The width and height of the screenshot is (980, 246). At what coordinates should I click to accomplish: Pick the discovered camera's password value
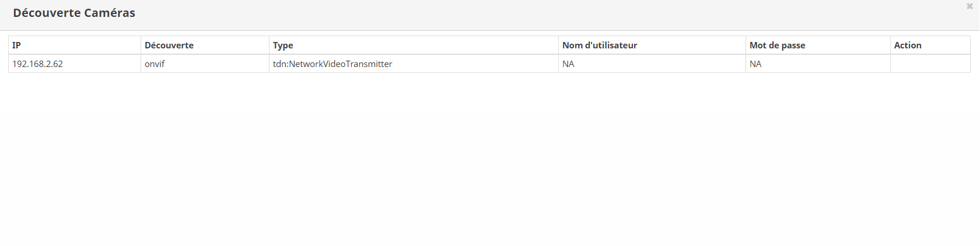pos(755,64)
